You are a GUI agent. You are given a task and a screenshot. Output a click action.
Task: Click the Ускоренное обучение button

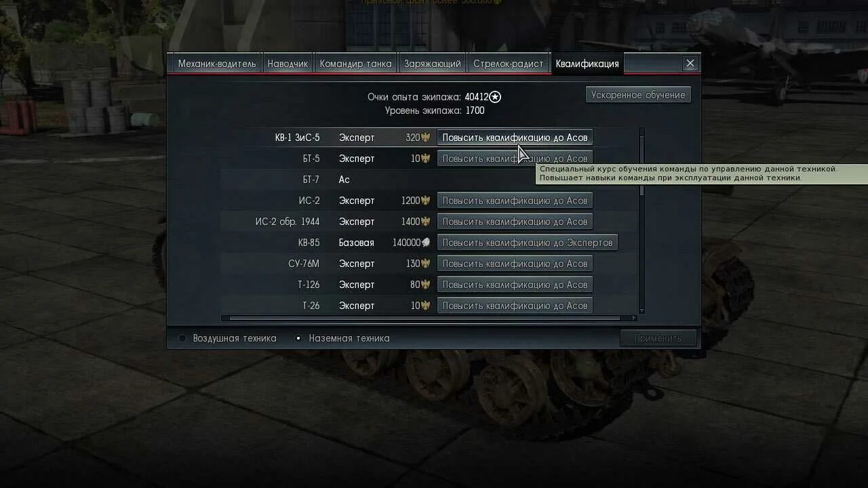click(638, 95)
